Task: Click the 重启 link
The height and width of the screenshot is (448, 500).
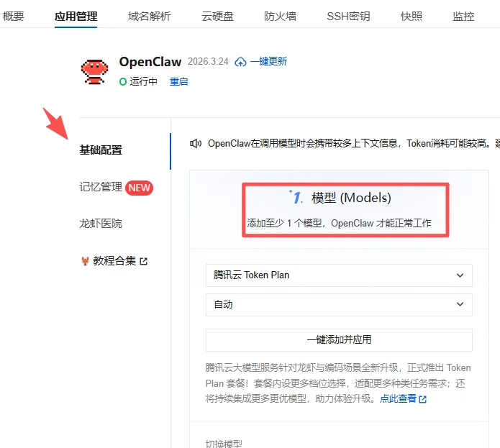Action: pyautogui.click(x=178, y=81)
